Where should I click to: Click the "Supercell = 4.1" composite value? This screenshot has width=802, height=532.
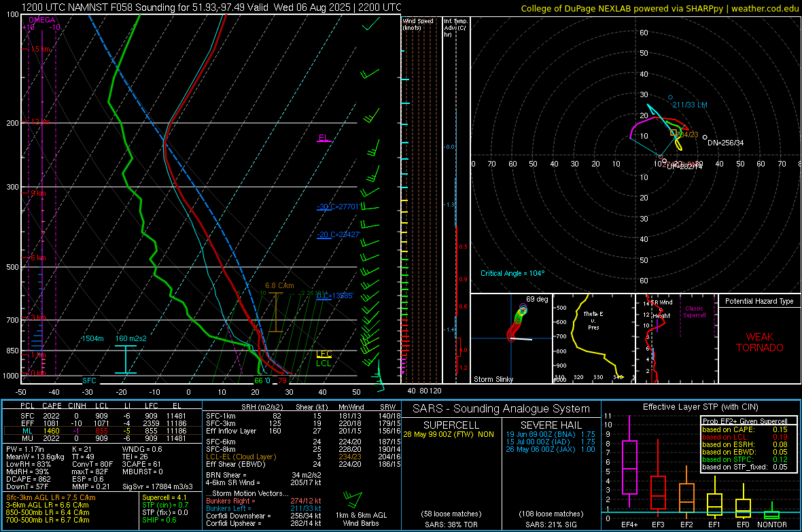tap(164, 497)
